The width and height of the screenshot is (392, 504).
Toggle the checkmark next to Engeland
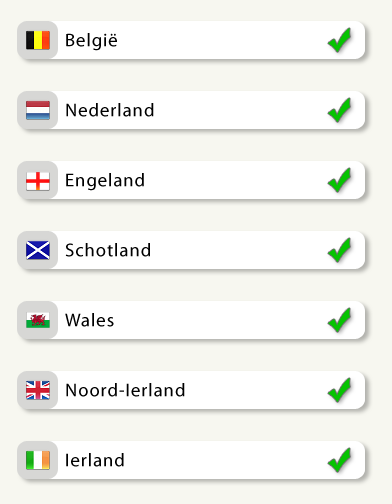coord(340,180)
